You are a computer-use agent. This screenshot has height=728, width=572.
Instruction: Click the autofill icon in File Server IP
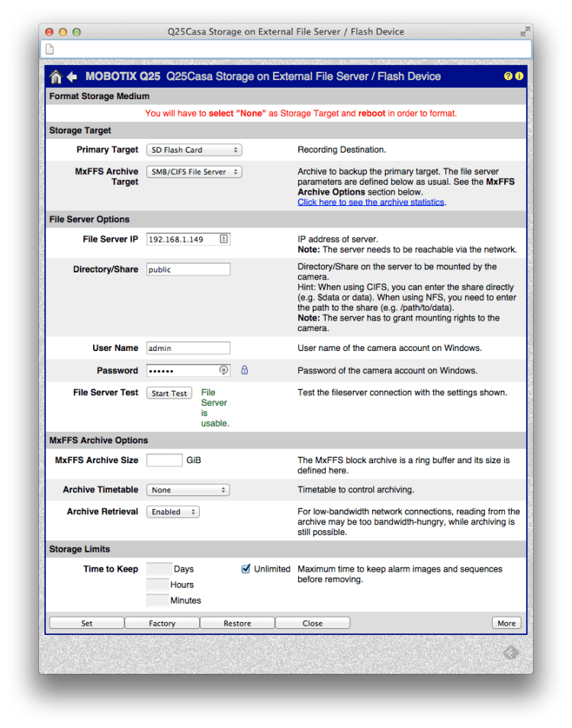(x=223, y=240)
